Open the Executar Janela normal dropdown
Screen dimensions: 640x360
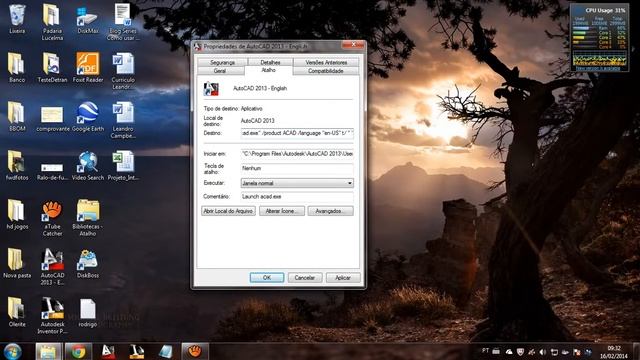(x=297, y=183)
